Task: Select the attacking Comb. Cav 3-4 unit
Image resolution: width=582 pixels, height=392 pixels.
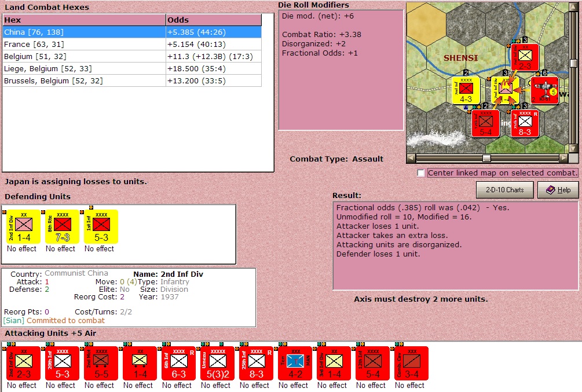Action: coord(411,363)
